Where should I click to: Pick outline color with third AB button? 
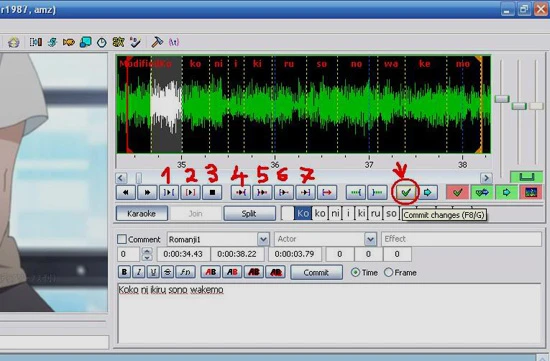tap(254, 272)
